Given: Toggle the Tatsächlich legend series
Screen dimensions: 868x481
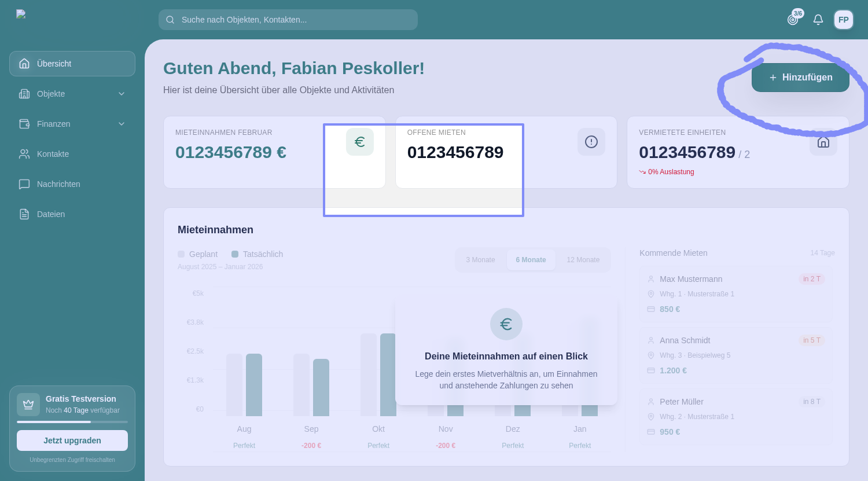Looking at the screenshot, I should tap(257, 254).
